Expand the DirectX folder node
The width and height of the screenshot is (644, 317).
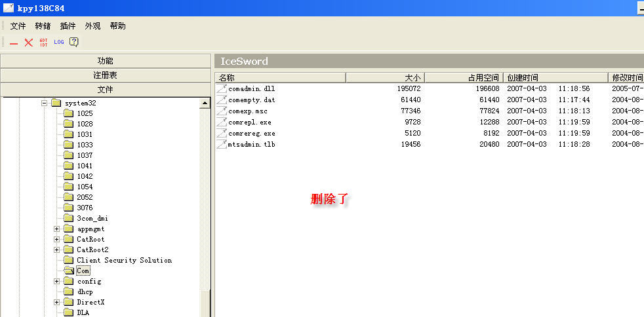point(56,302)
